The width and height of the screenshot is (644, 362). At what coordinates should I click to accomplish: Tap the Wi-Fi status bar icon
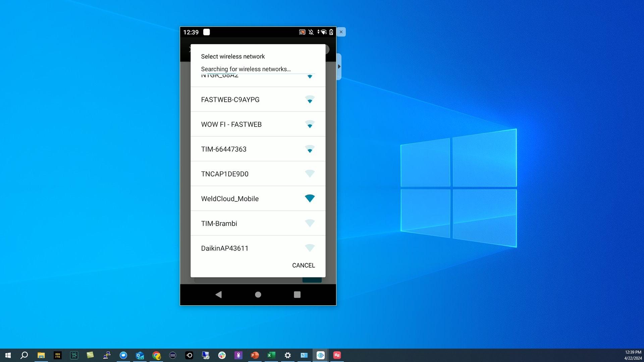(x=323, y=32)
